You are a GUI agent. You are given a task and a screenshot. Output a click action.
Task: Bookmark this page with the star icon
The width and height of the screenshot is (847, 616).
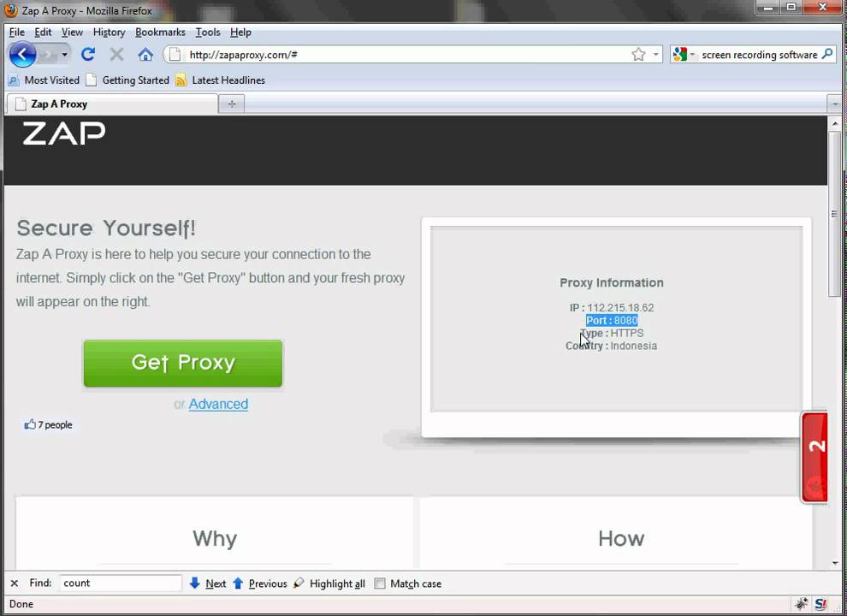[638, 55]
